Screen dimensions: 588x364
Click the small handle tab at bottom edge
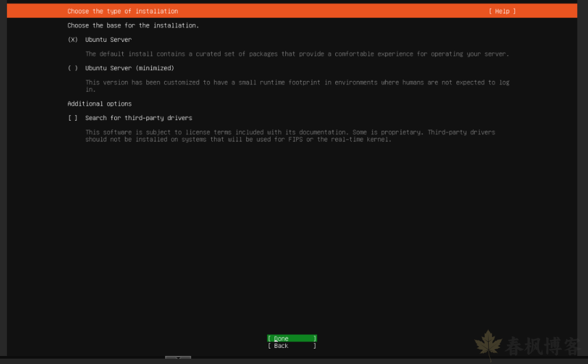(178, 358)
